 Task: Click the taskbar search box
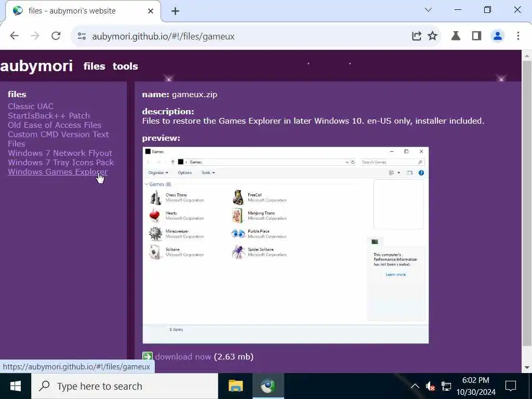(x=125, y=386)
